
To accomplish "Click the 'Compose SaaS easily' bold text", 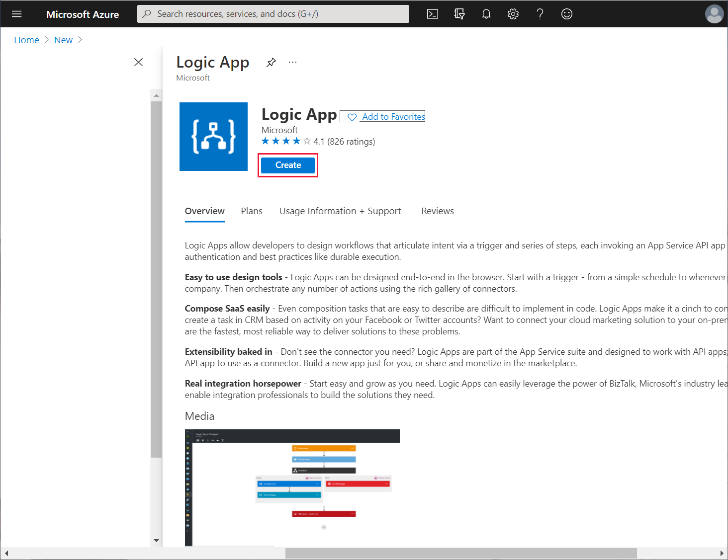I will click(x=227, y=309).
